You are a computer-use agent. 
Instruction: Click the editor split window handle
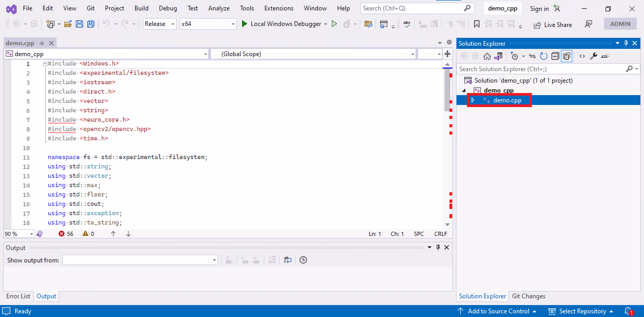[x=447, y=54]
